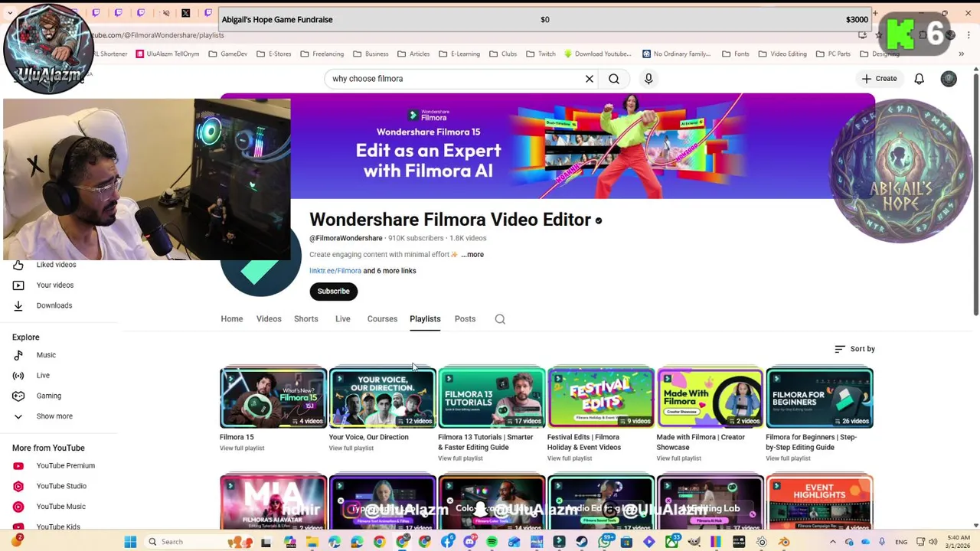Image resolution: width=980 pixels, height=551 pixels.
Task: Open Filmora 15 playlist thumbnail
Action: 273,398
